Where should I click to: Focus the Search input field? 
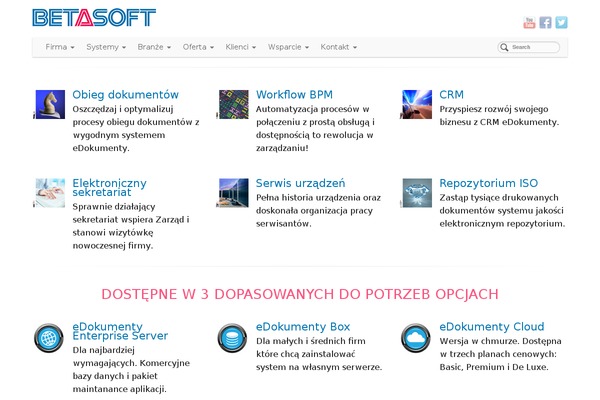[529, 47]
